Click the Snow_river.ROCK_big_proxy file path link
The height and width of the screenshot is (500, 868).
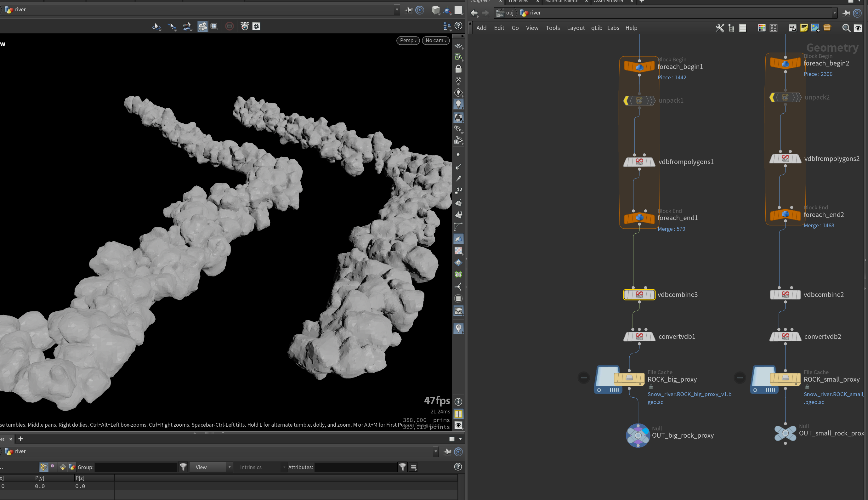click(x=689, y=398)
